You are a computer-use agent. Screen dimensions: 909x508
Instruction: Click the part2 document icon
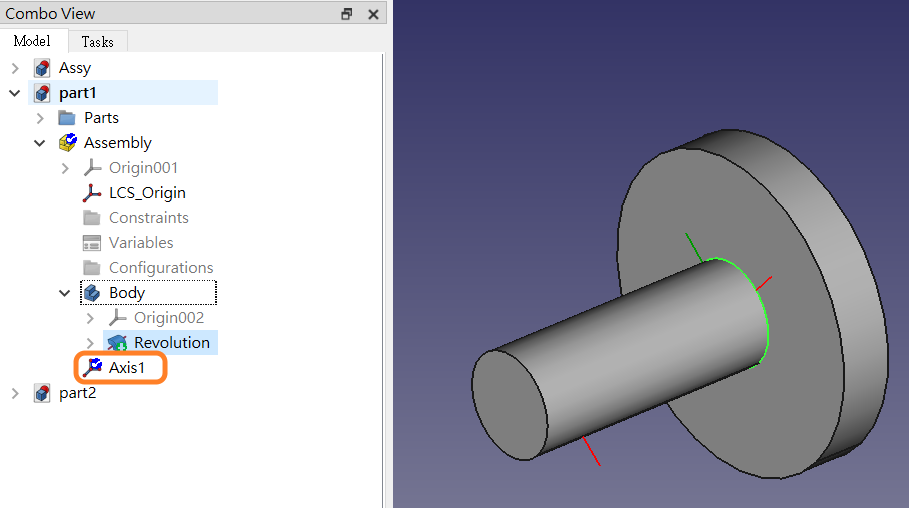(x=42, y=393)
